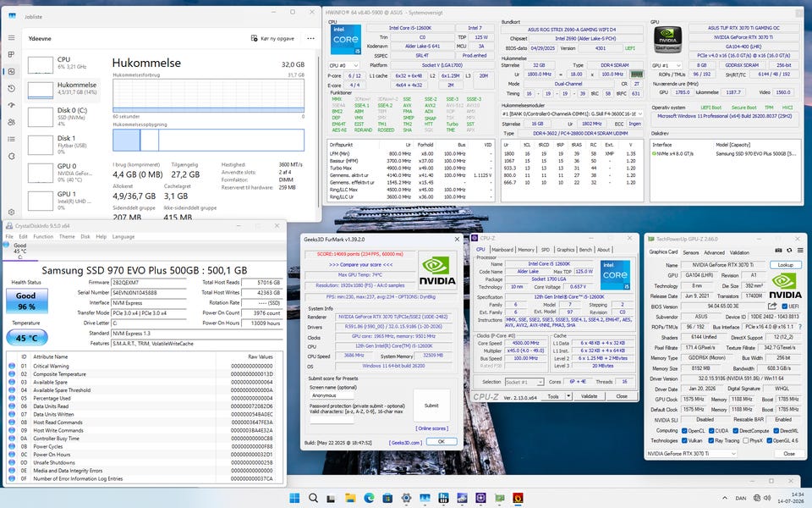The height and width of the screenshot is (508, 812).
Task: Open CrystalDiskInfo Theme menu
Action: (x=67, y=236)
